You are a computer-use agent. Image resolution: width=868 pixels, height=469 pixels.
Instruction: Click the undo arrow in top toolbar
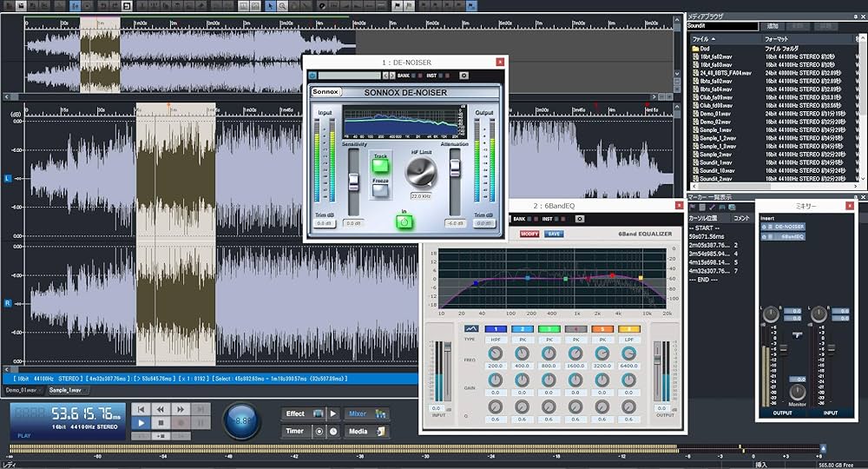102,6
